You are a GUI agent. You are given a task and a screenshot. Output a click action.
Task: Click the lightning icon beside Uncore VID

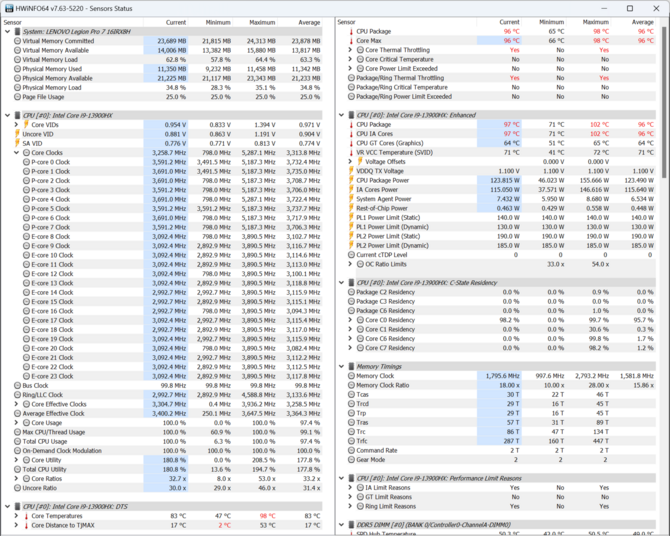click(17, 134)
